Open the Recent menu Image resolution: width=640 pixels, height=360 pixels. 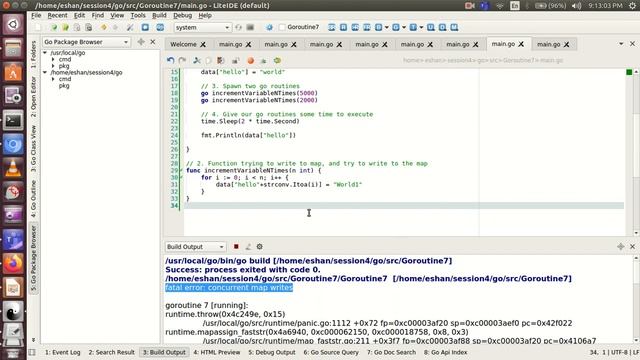58,16
